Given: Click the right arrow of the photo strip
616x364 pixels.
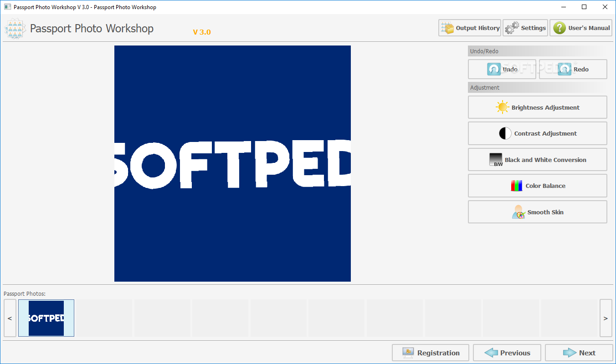Looking at the screenshot, I should (606, 318).
